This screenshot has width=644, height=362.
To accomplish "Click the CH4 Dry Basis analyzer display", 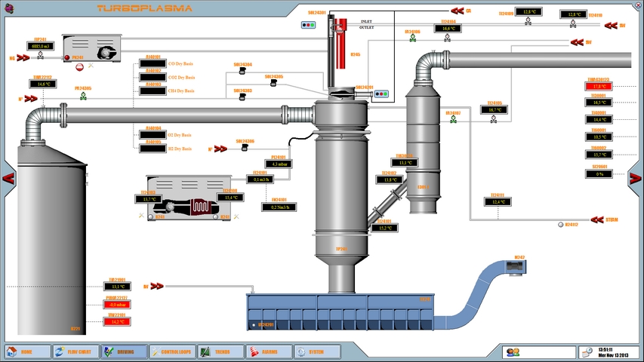I will [x=153, y=90].
